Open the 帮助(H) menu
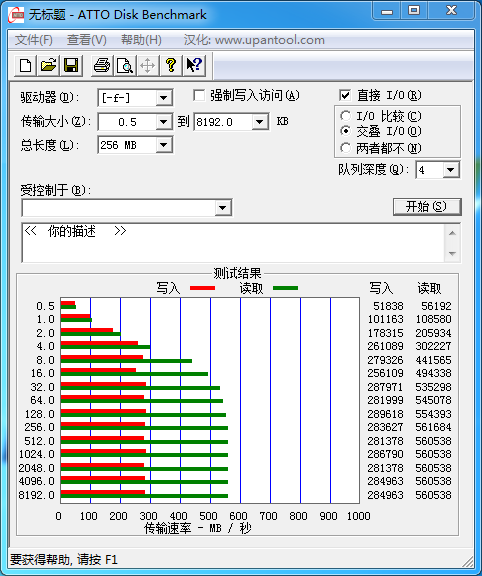The height and width of the screenshot is (576, 482). 141,40
